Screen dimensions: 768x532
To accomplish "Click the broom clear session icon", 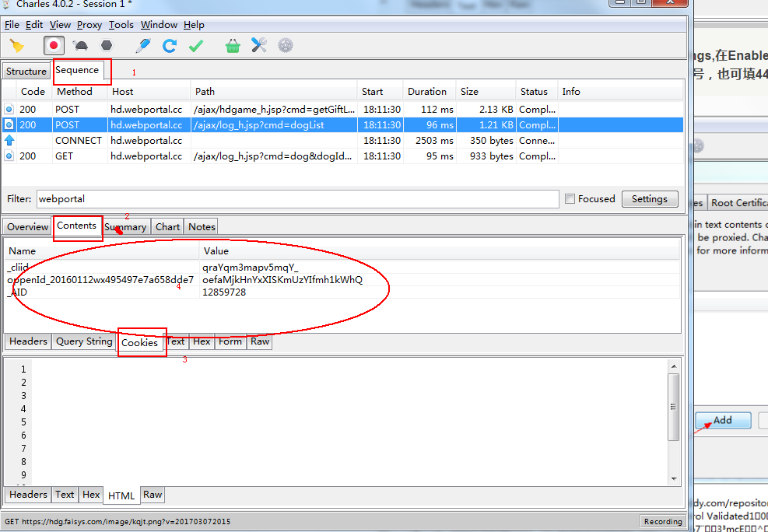I will pyautogui.click(x=17, y=46).
